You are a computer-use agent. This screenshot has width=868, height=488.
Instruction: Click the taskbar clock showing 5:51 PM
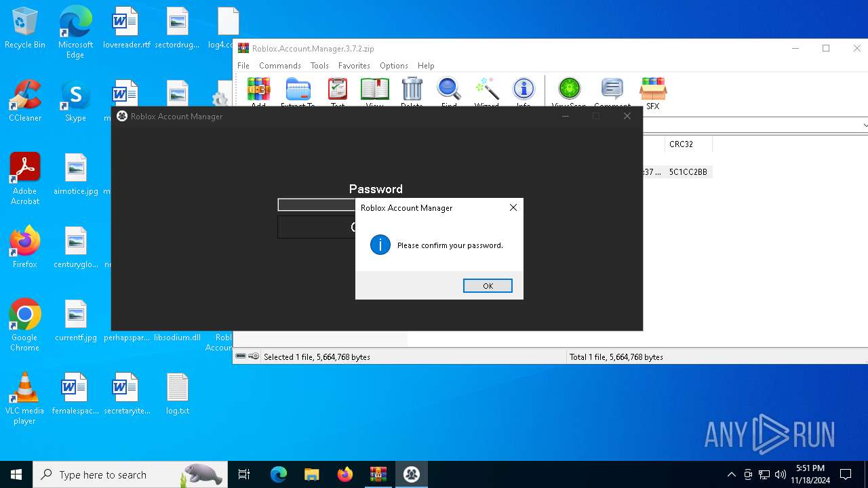810,474
